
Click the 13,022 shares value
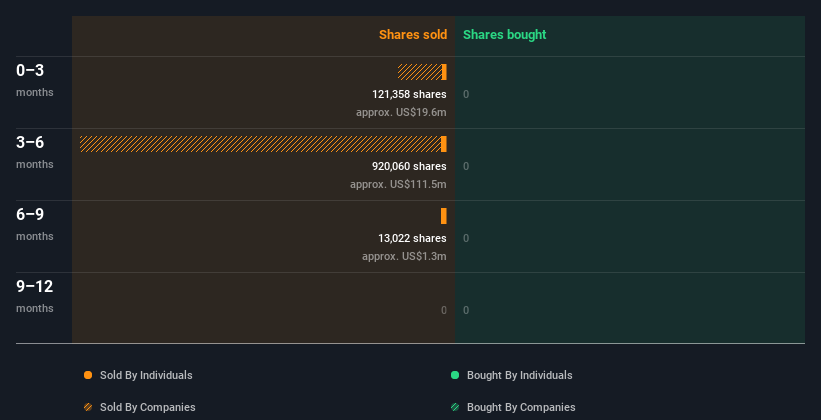(x=412, y=238)
